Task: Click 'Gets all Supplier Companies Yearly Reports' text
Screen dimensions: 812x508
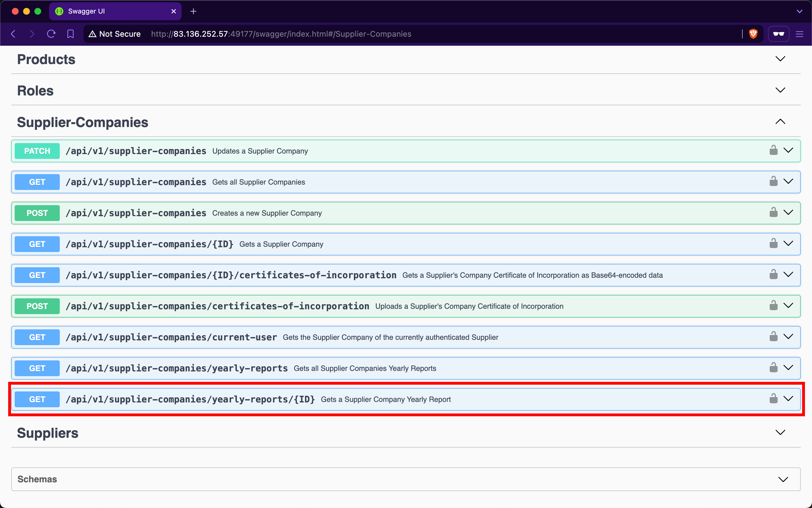Action: (365, 369)
